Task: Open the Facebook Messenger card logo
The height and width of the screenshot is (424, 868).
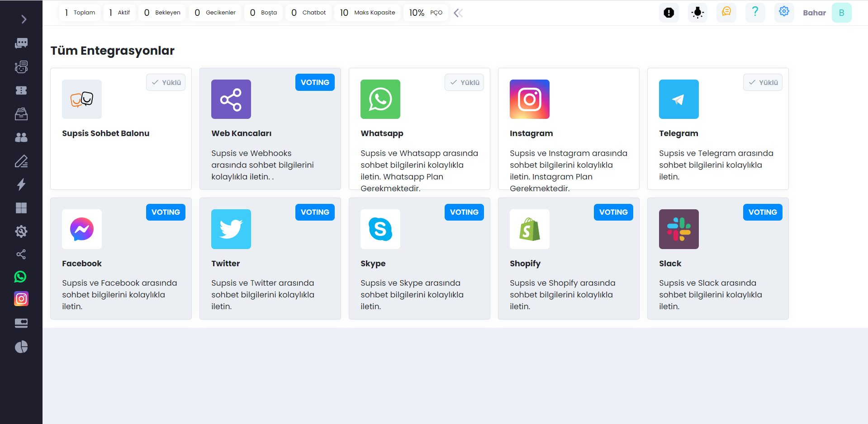Action: pos(82,229)
